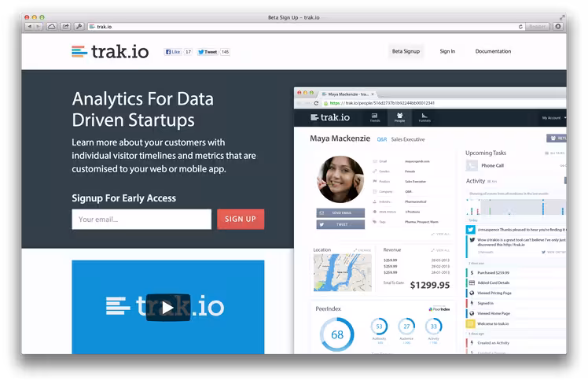Click the Audience score 27 circle
The height and width of the screenshot is (384, 588).
406,327
